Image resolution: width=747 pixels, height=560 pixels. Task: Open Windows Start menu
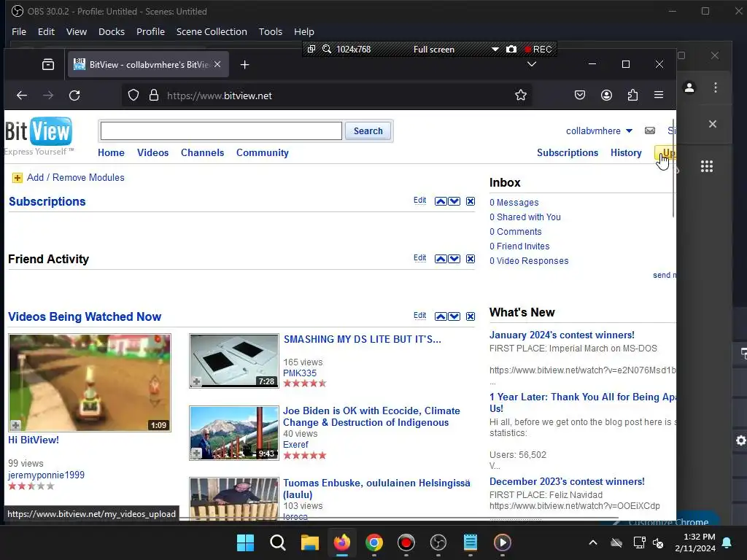click(x=246, y=542)
